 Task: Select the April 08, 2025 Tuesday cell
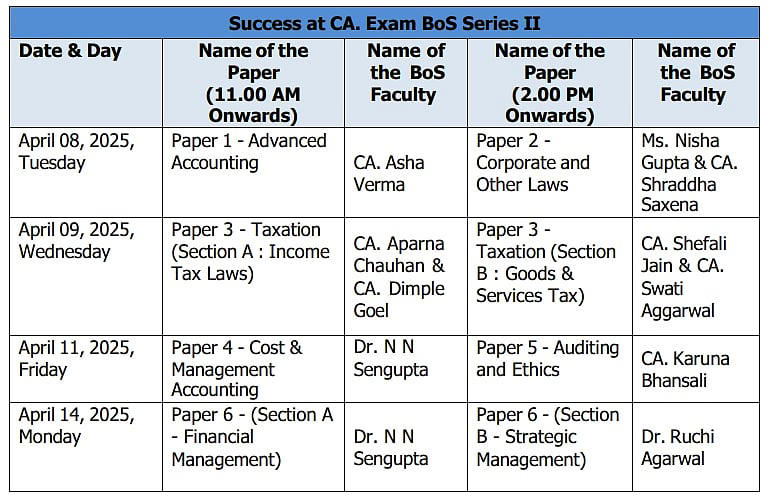tap(74, 151)
